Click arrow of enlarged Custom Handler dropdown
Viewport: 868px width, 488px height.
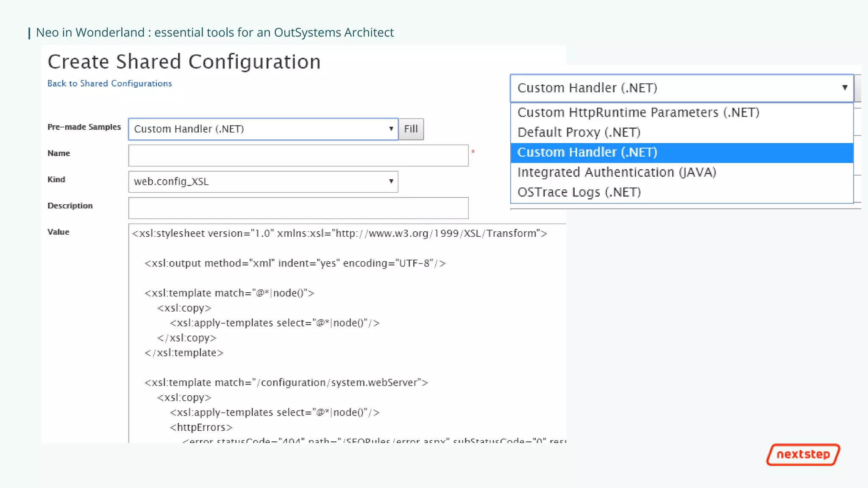tap(844, 88)
